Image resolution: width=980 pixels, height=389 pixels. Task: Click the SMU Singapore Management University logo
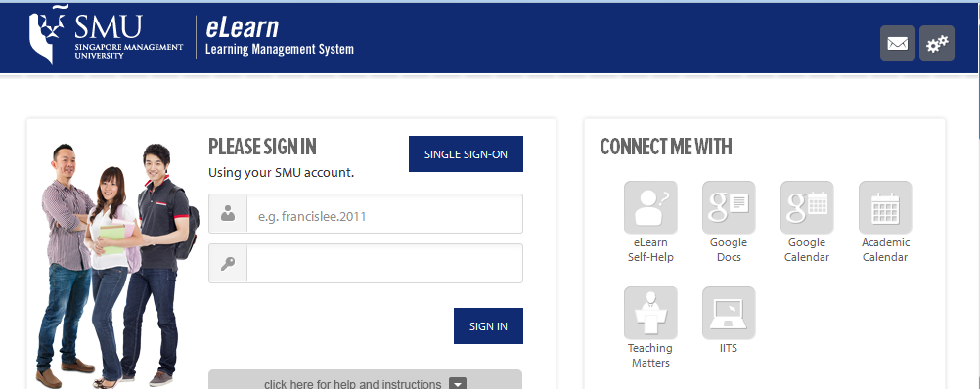coord(107,33)
